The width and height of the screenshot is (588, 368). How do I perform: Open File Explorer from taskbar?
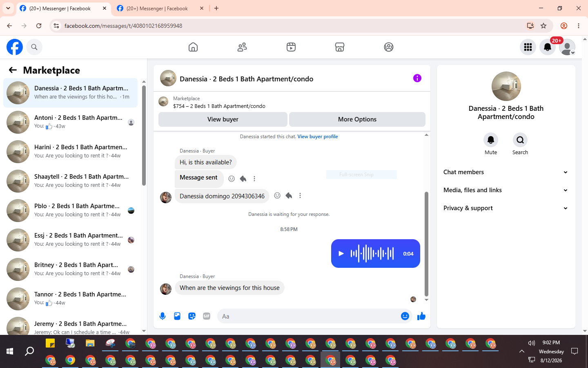[90, 343]
